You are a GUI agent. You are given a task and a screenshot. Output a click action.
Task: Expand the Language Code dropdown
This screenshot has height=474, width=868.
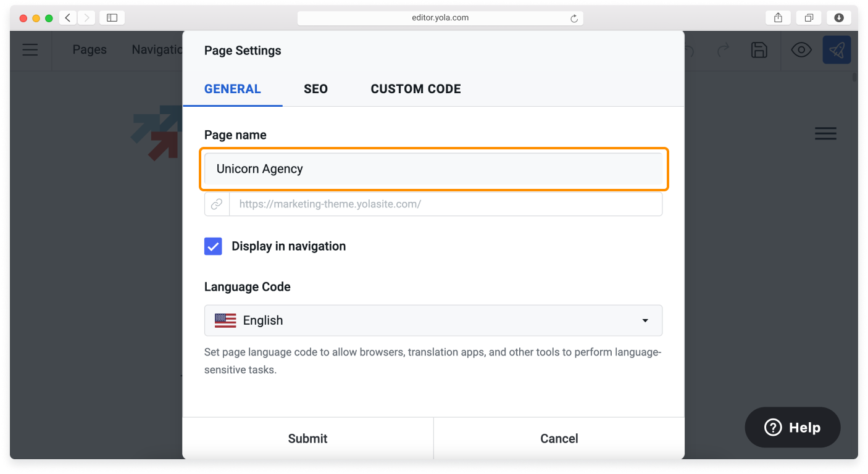click(433, 320)
